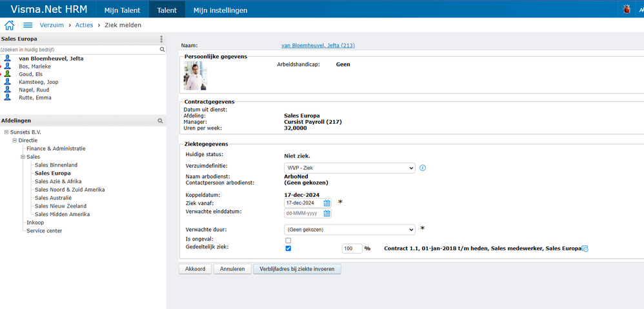Select green person icon for Goud, Els

[x=7, y=74]
